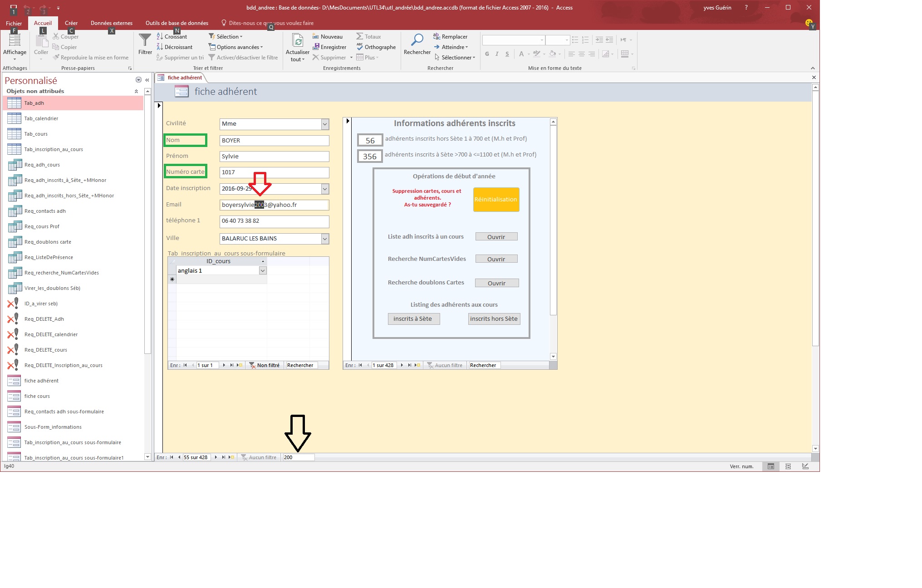Open Options avancées dropdown
The height and width of the screenshot is (588, 922).
[x=235, y=47]
